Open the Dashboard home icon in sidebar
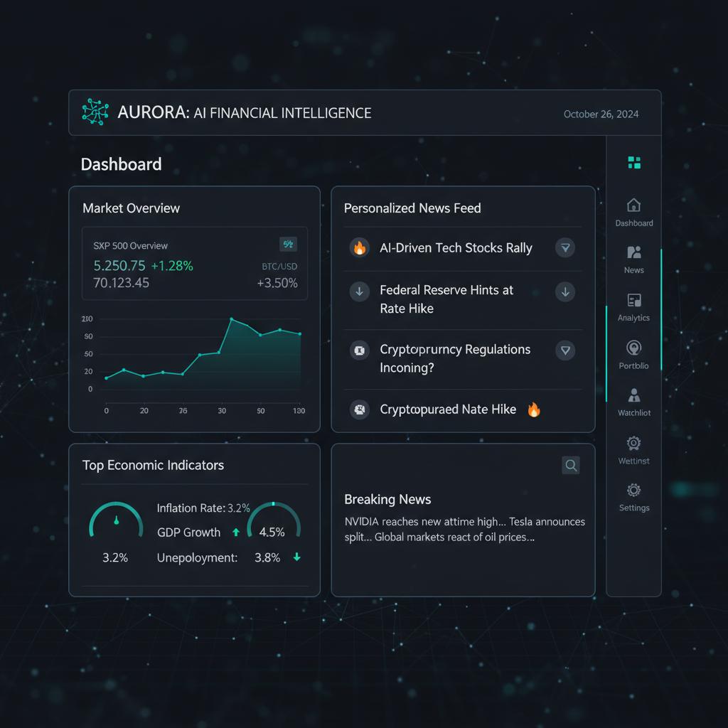The height and width of the screenshot is (728, 728). click(x=634, y=205)
